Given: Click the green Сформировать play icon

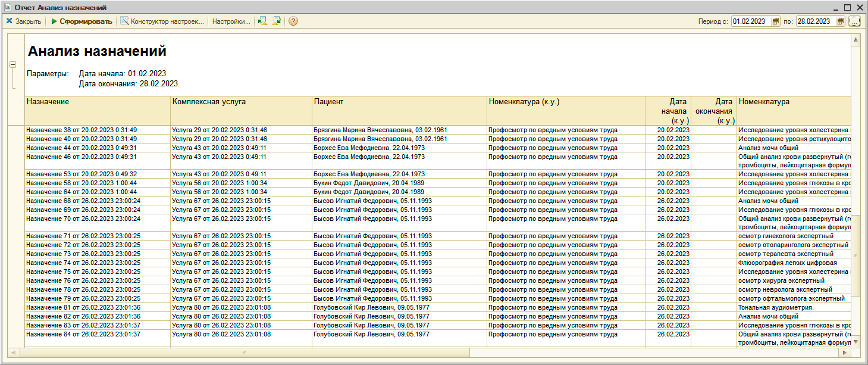Looking at the screenshot, I should pos(54,21).
